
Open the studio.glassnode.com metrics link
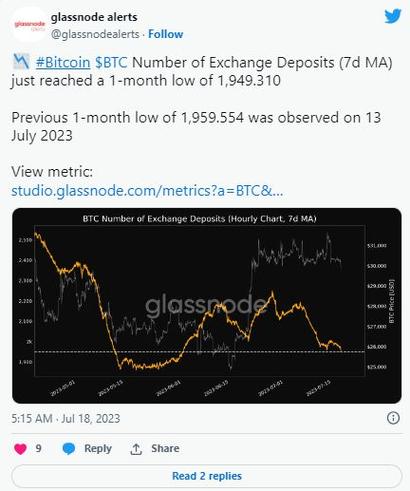[x=147, y=191]
